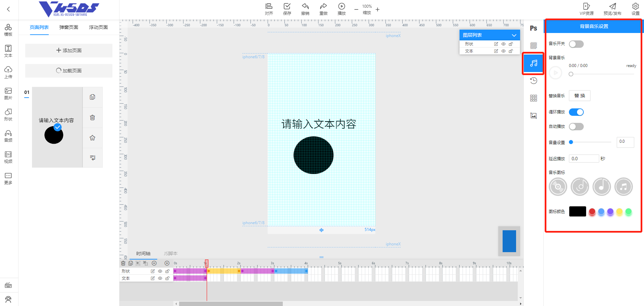
Task: Select the black 图标颜色 swatch
Action: point(578,211)
